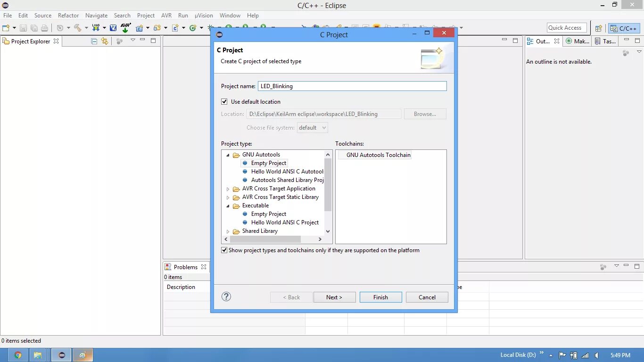Image resolution: width=644 pixels, height=362 pixels.
Task: Click the volume icon in system tray
Action: pyautogui.click(x=596, y=355)
